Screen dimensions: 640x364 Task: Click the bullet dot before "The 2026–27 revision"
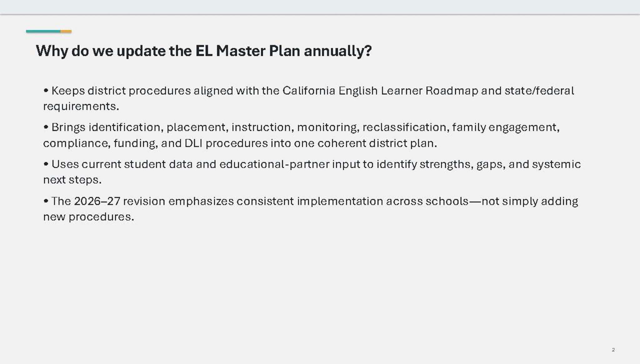46,201
